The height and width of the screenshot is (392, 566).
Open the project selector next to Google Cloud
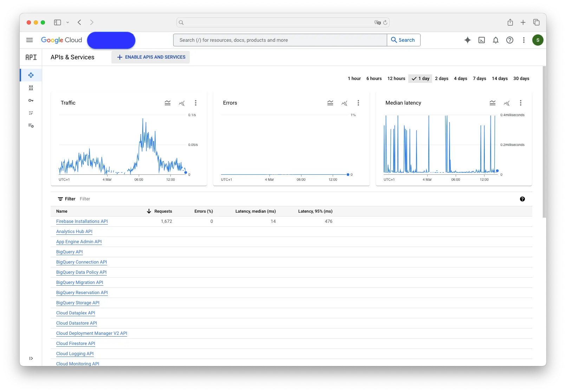pyautogui.click(x=111, y=40)
